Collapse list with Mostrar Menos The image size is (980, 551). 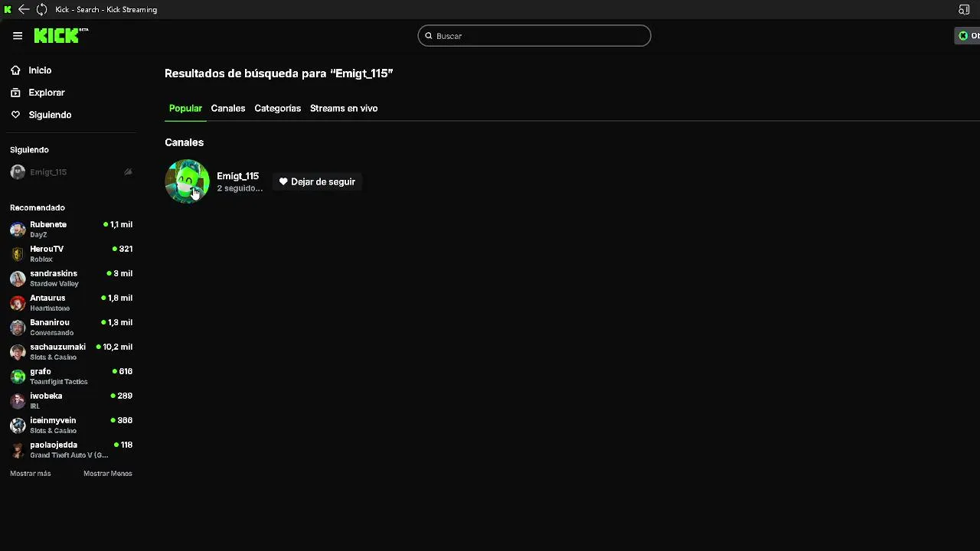108,474
